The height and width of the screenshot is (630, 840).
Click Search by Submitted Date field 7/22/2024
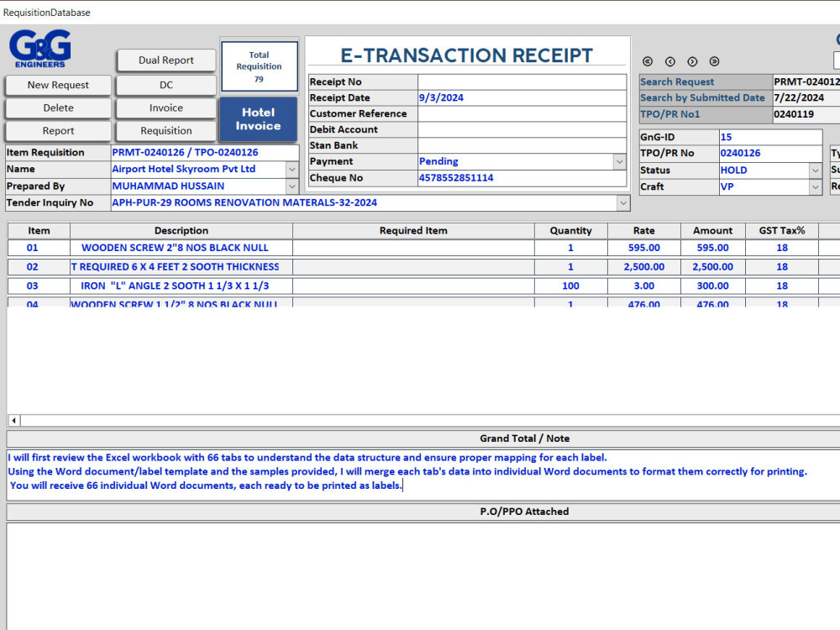[806, 98]
